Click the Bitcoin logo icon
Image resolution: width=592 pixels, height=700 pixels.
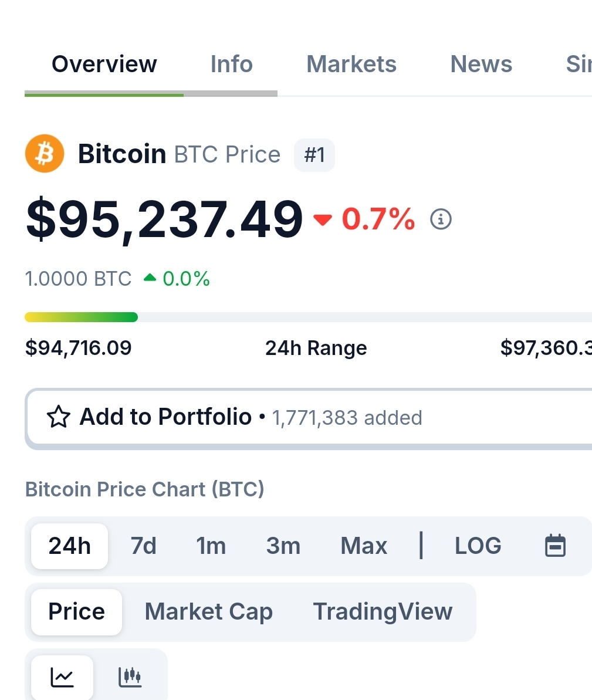pos(45,154)
